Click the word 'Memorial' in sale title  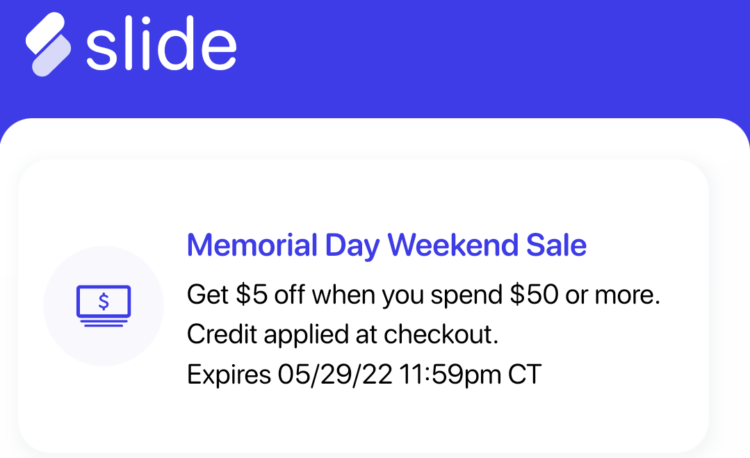tap(252, 245)
